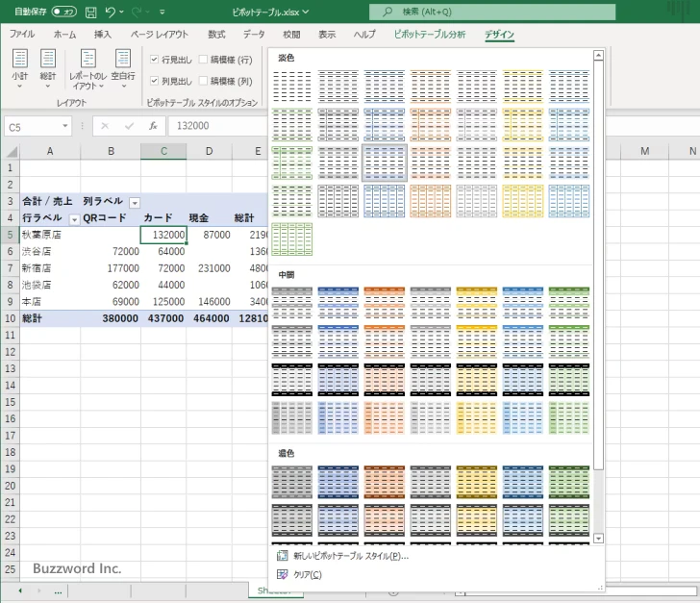Image resolution: width=700 pixels, height=603 pixels.
Task: Select row 10 header
Action: coord(10,318)
